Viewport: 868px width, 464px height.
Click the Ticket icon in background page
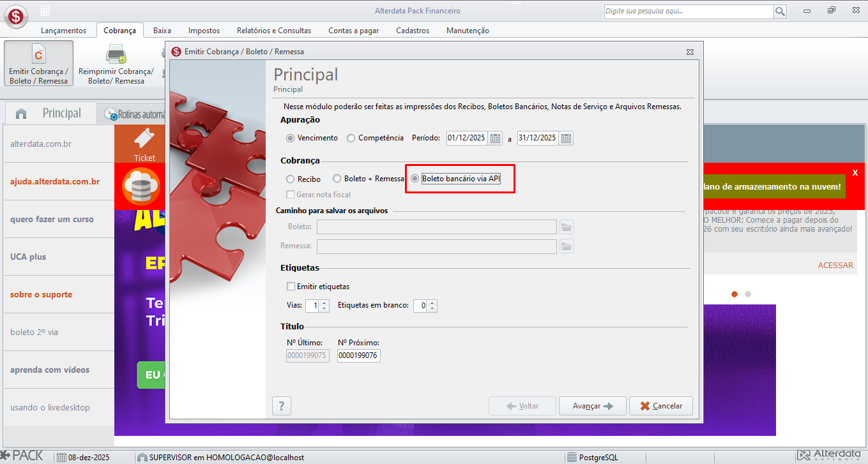pos(144,144)
